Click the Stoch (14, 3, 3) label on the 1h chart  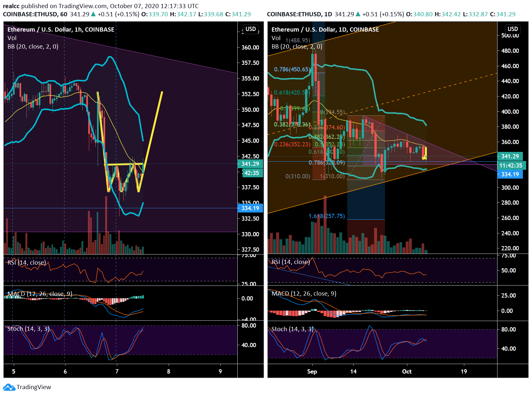(29, 329)
